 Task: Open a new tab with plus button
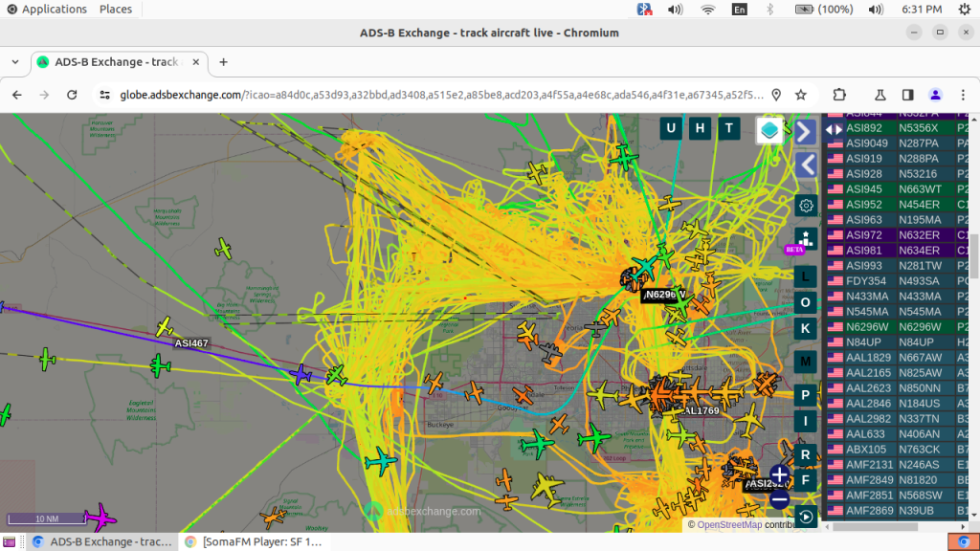[223, 62]
